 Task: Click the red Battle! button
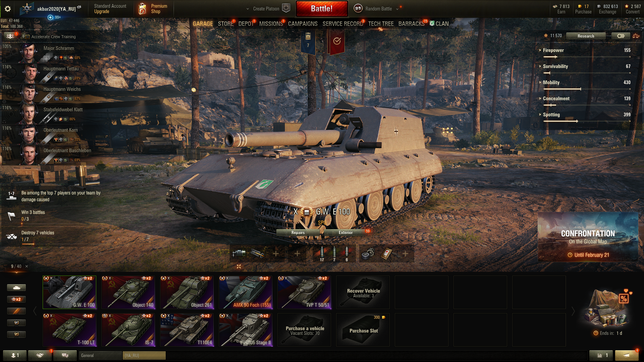tap(322, 9)
